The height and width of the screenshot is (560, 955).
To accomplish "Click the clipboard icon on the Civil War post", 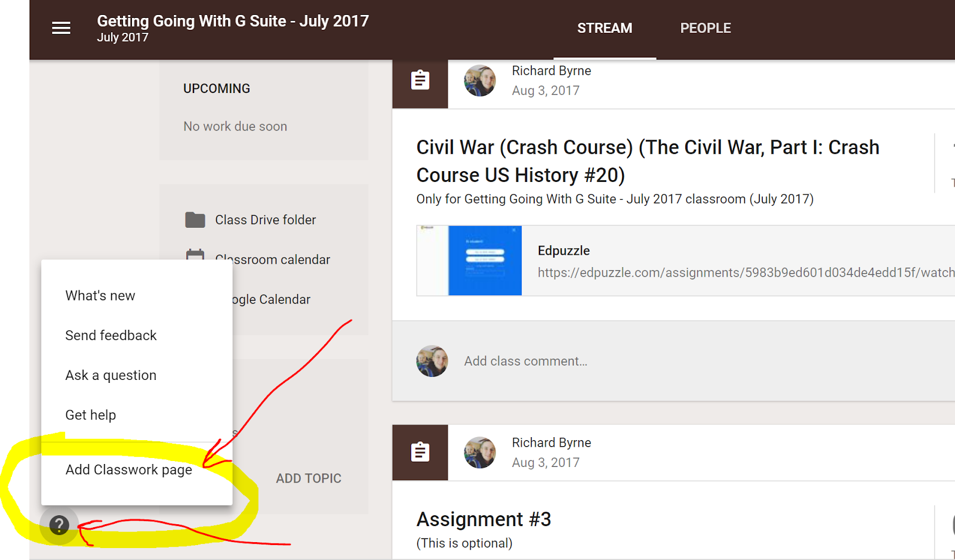I will click(x=420, y=79).
